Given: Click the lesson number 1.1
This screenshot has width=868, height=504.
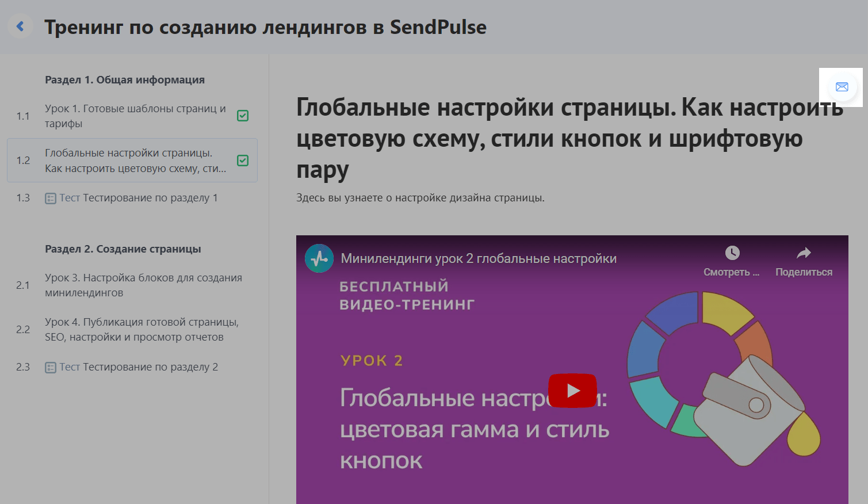Looking at the screenshot, I should pos(23,116).
